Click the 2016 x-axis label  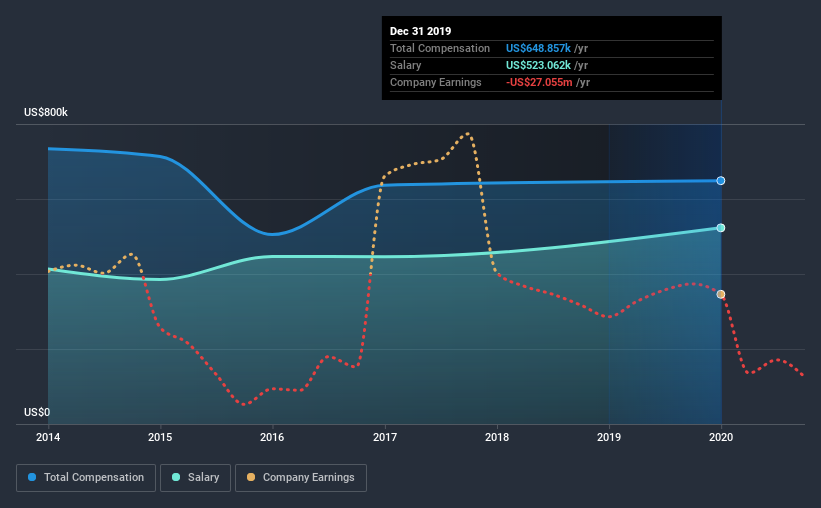272,437
